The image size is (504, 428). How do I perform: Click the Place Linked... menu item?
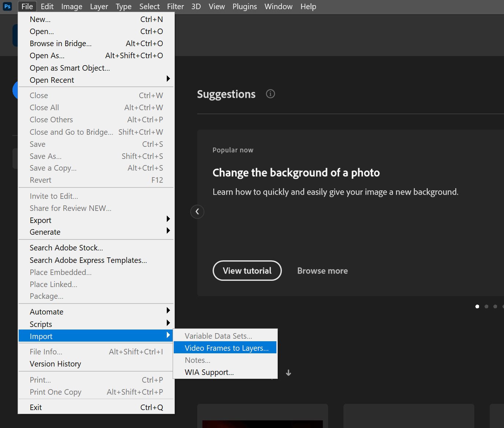[96, 284]
